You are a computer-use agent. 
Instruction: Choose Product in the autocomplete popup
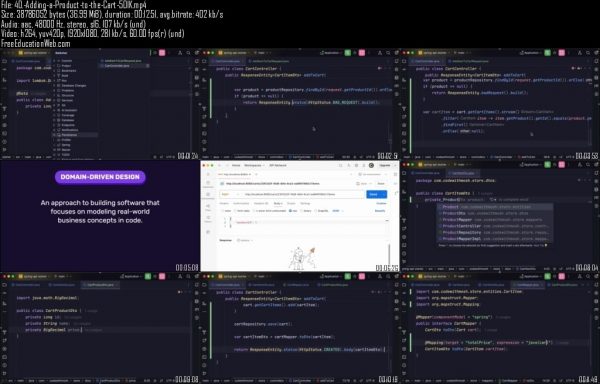(x=495, y=207)
